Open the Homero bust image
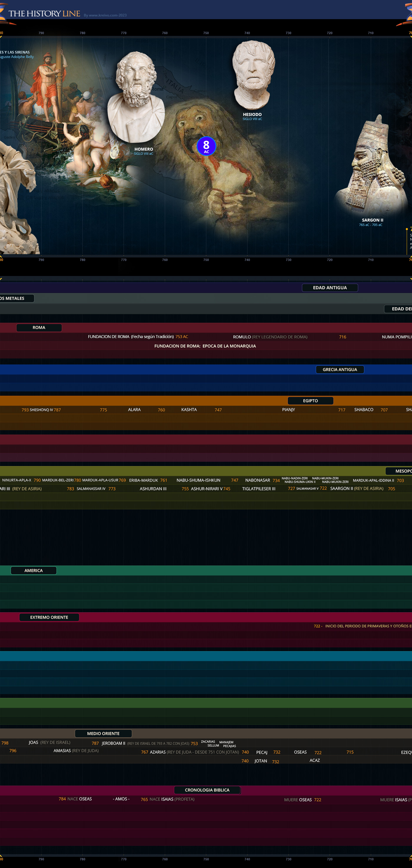 click(x=136, y=97)
